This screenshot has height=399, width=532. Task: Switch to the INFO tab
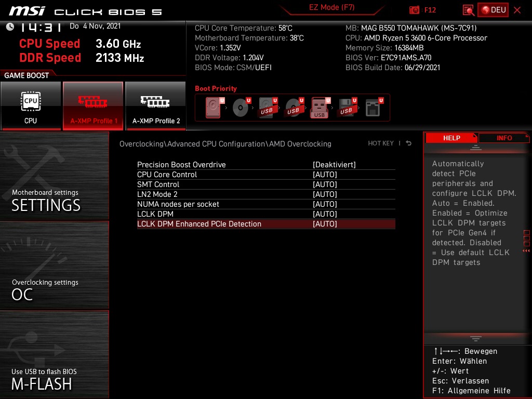tap(504, 138)
